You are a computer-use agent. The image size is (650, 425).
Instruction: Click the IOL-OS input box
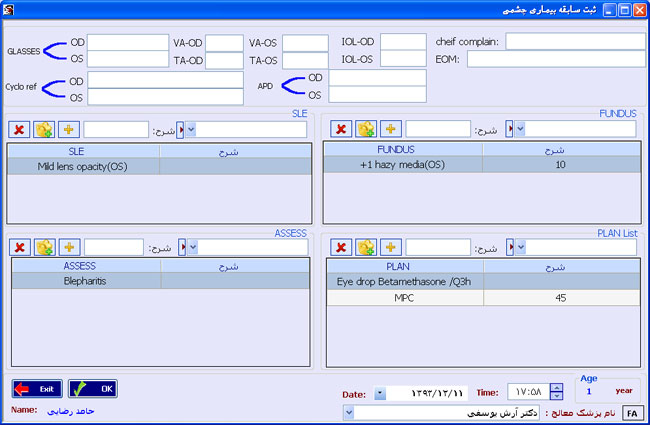(403, 59)
